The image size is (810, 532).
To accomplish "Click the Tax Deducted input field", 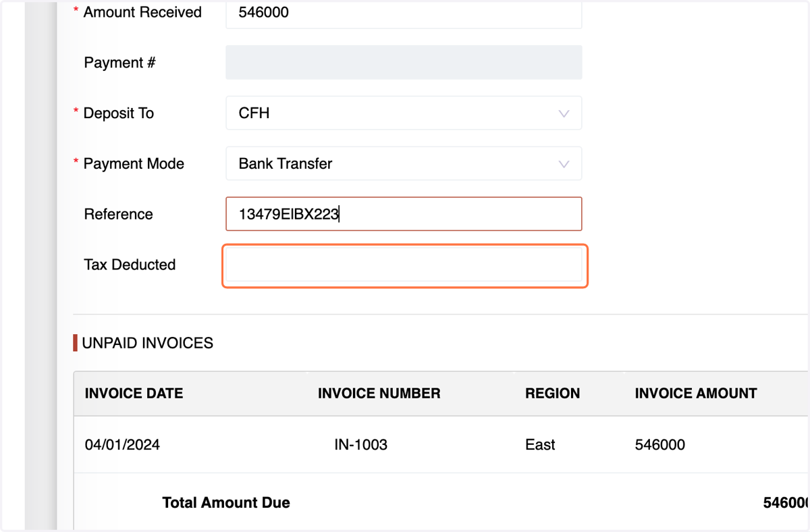I will (x=404, y=265).
